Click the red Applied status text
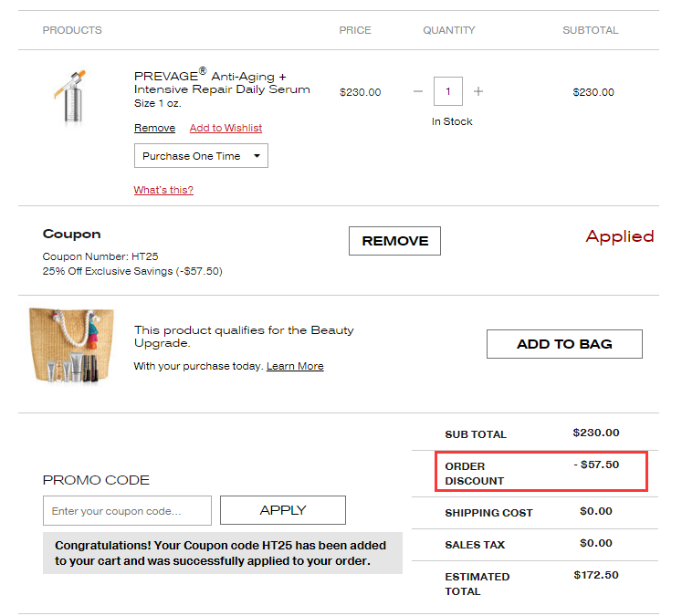The width and height of the screenshot is (682, 616). pyautogui.click(x=620, y=236)
